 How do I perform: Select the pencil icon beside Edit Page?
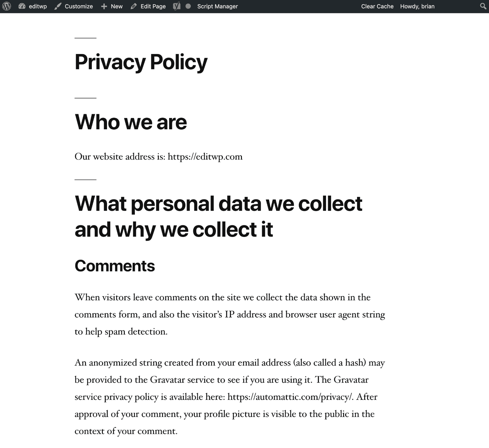pos(134,6)
